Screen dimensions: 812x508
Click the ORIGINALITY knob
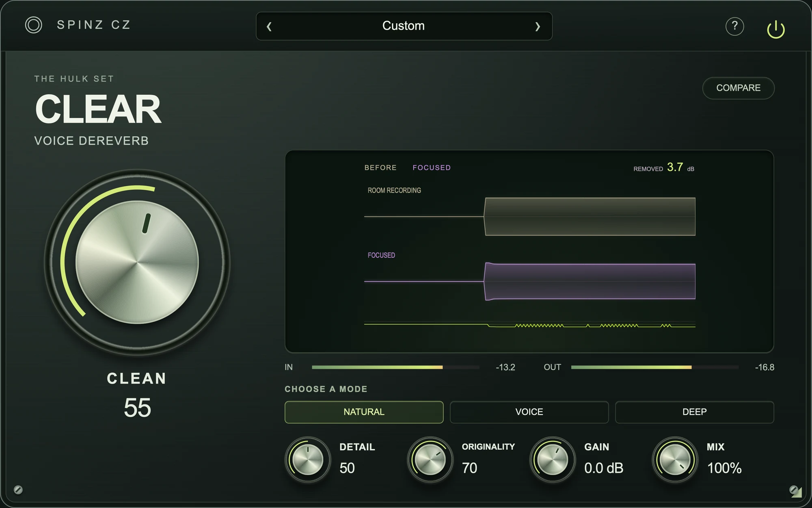point(430,460)
